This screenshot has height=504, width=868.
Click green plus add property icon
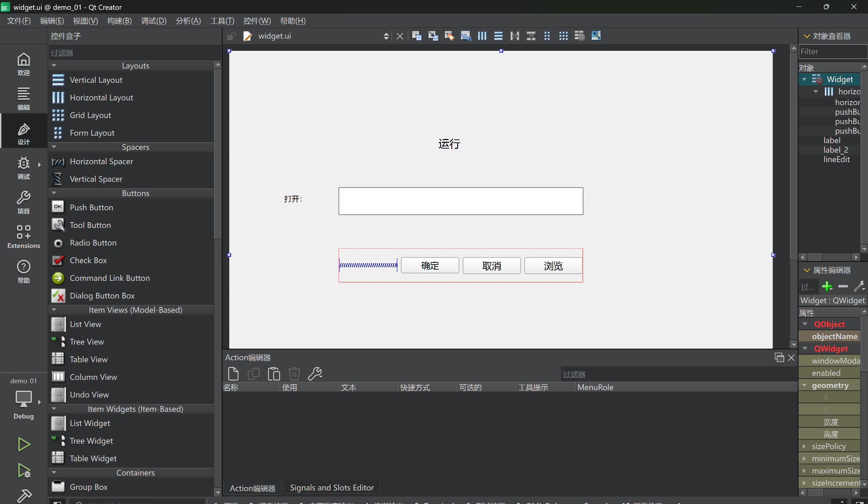[x=827, y=286]
